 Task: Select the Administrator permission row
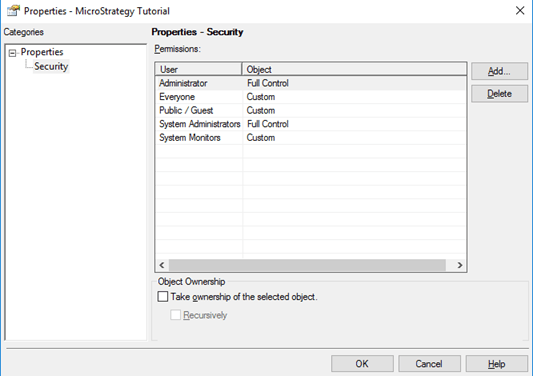click(x=311, y=83)
